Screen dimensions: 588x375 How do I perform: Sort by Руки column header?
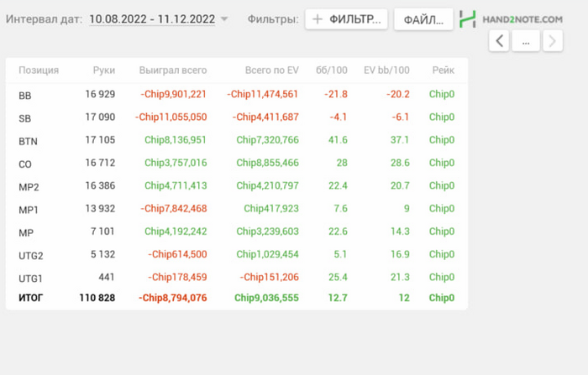104,70
